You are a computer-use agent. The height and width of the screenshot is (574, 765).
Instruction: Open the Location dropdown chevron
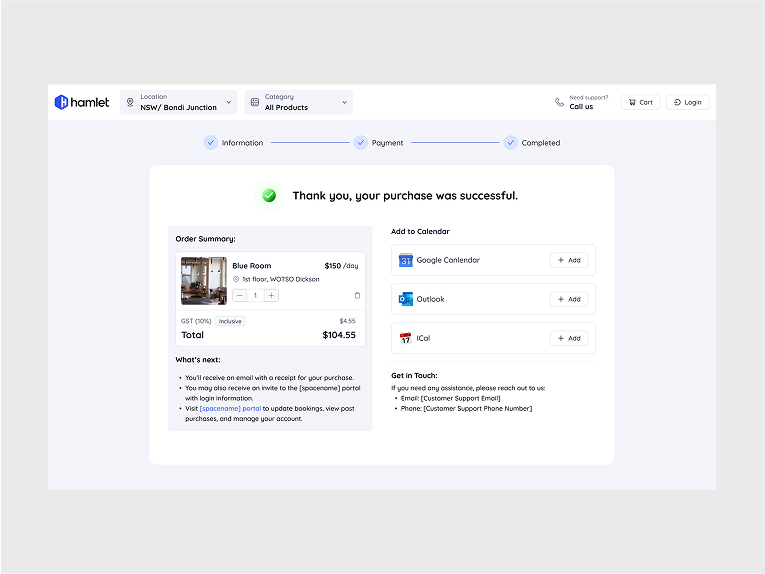229,102
